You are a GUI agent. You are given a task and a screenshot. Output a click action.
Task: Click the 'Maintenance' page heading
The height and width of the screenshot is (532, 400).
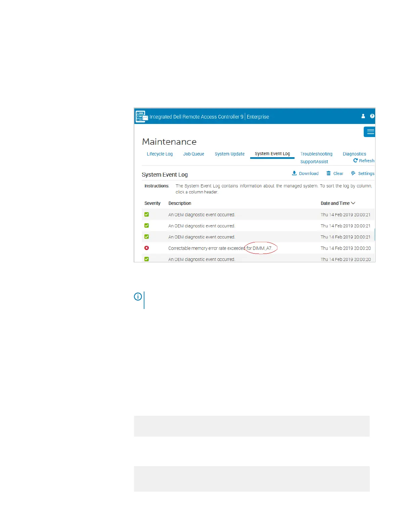[x=169, y=142]
